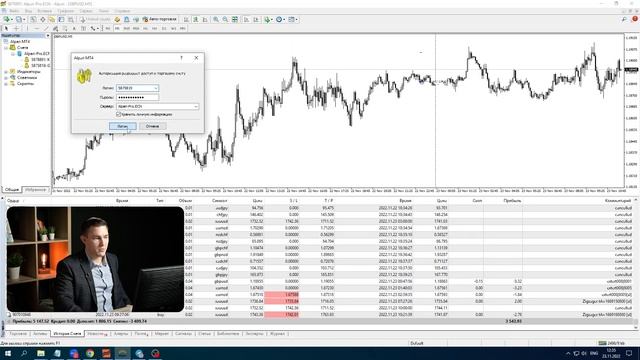Click the password input field
Viewport: 640px width, 360px height.
137,97
